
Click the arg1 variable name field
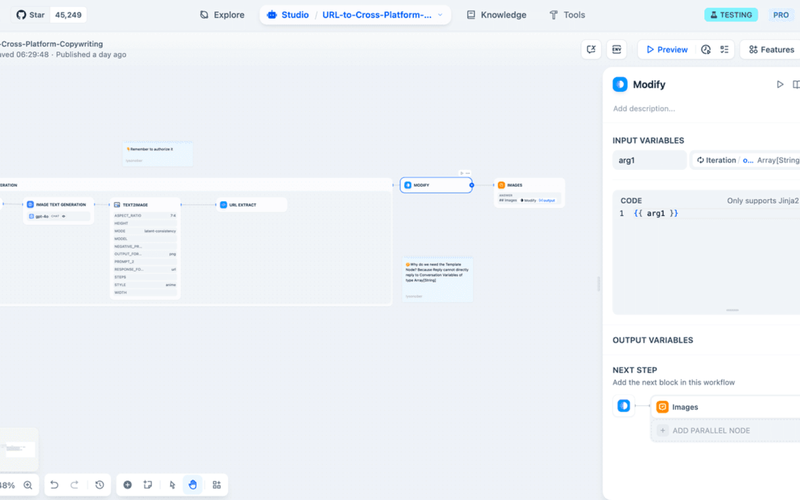(649, 160)
